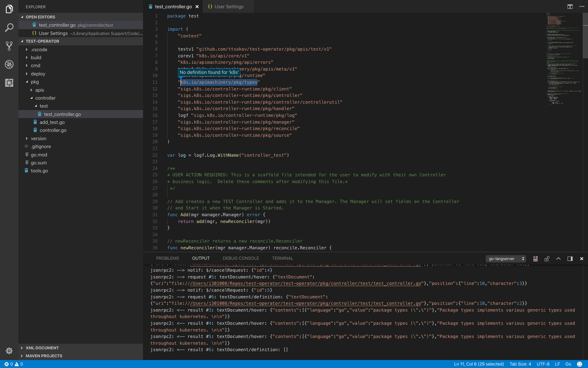
Task: Split the editor to the right
Action: (570, 6)
